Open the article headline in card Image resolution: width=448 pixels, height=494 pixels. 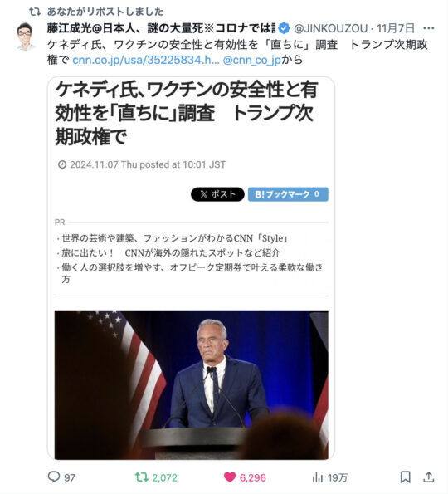[x=186, y=113]
